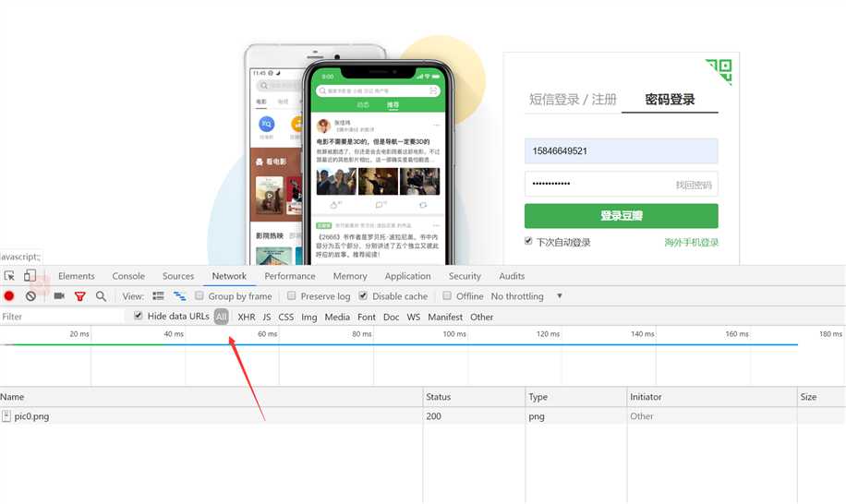This screenshot has width=846, height=504.
Task: Filter requests by Other
Action: [x=481, y=317]
